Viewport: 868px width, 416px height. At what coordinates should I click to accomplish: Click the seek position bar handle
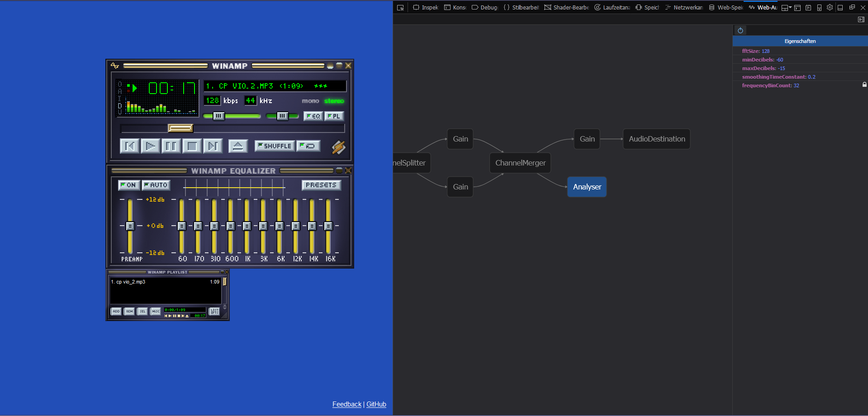tap(180, 128)
